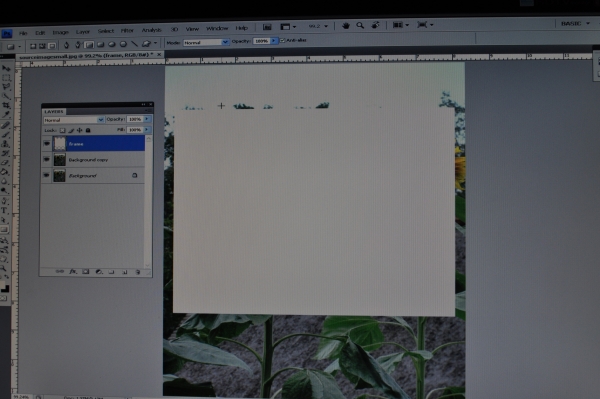Viewport: 600px width, 399px height.
Task: Add a layer style with fx icon
Action: pos(73,272)
